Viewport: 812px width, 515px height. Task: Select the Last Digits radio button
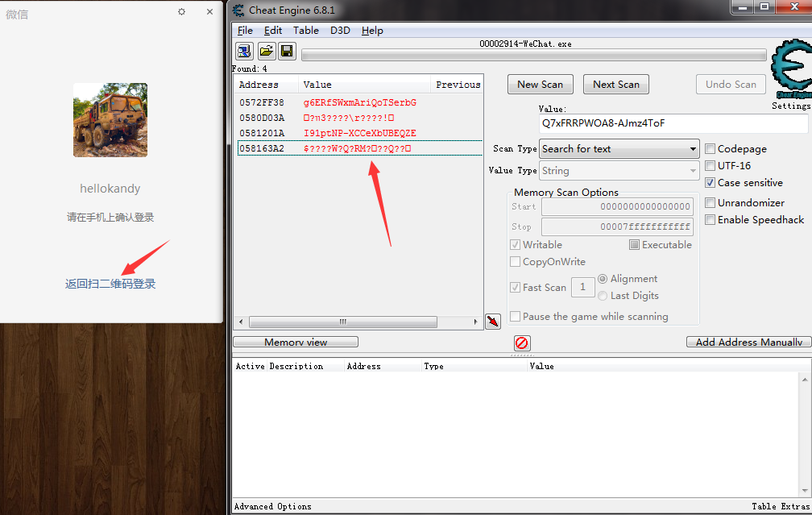(603, 296)
